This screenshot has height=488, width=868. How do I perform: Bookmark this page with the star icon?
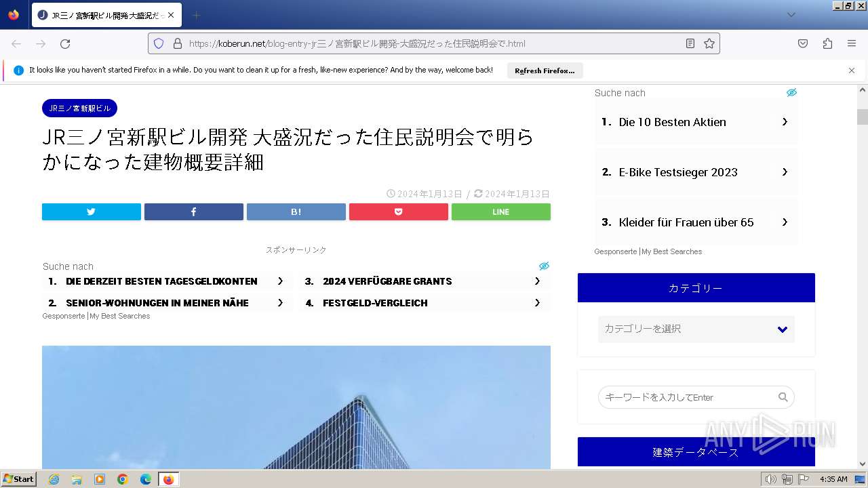click(709, 43)
